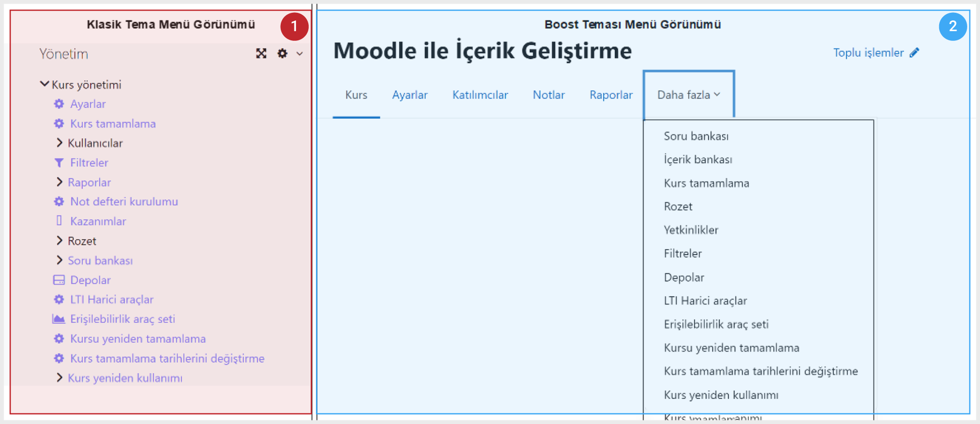Expand the Kurs yeniden kullanımı tree node
This screenshot has width=980, height=424.
[x=59, y=378]
